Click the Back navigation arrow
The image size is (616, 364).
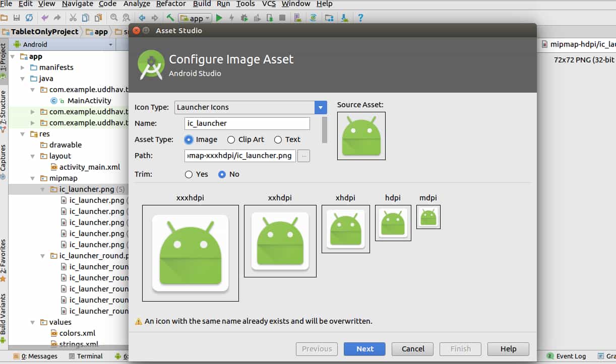click(x=142, y=18)
